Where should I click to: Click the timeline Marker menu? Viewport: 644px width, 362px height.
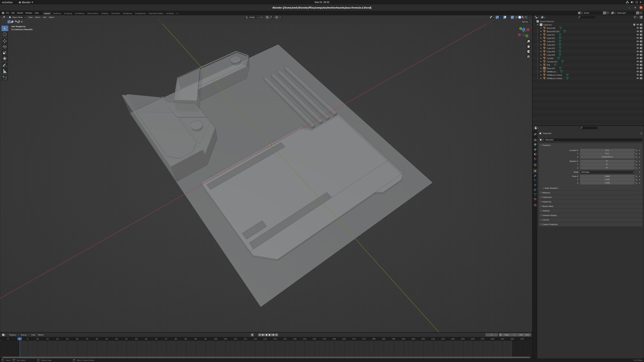[x=41, y=335]
